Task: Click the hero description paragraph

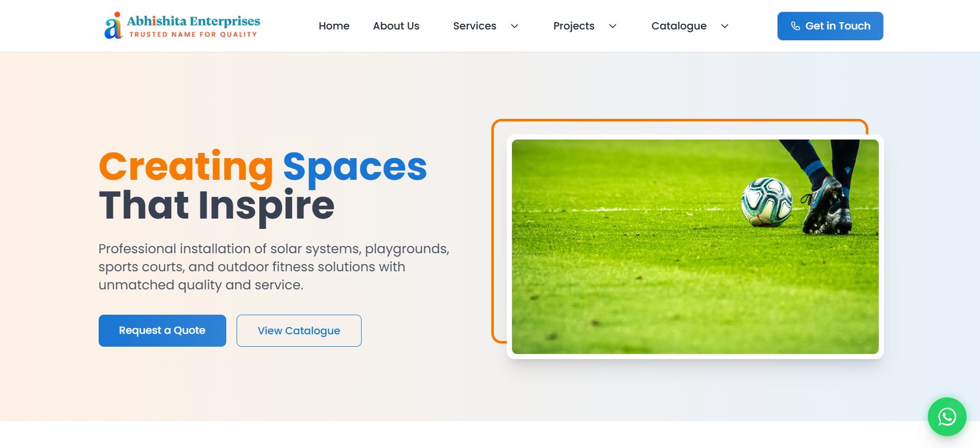Action: pyautogui.click(x=274, y=267)
